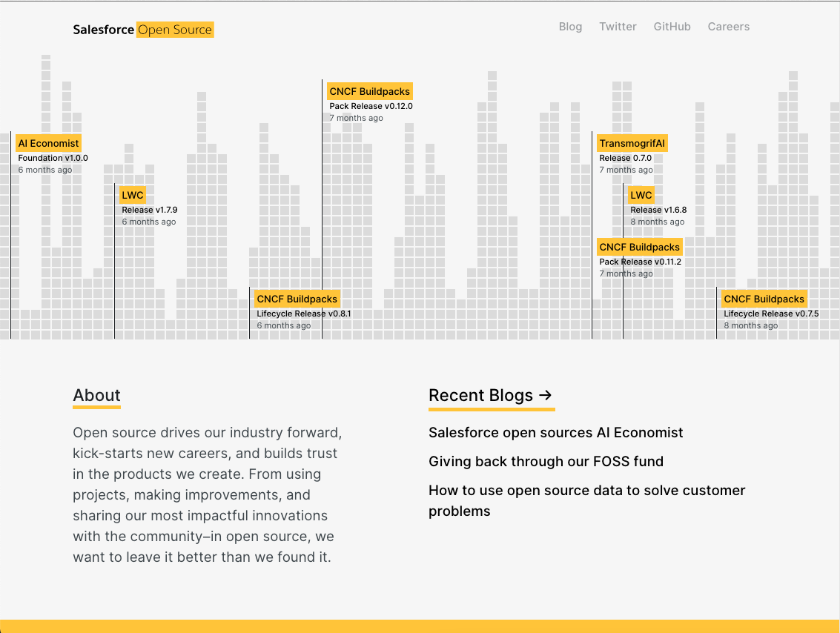
Task: Select CNCF Buildpacks Pack Release v0.12.0
Action: (x=369, y=92)
